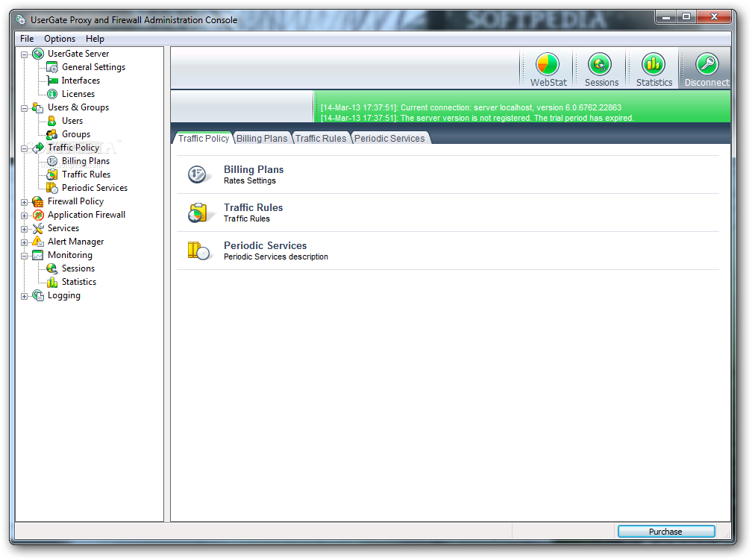Expand the Application Firewall tree node
Viewport: 752px width, 560px height.
[24, 215]
